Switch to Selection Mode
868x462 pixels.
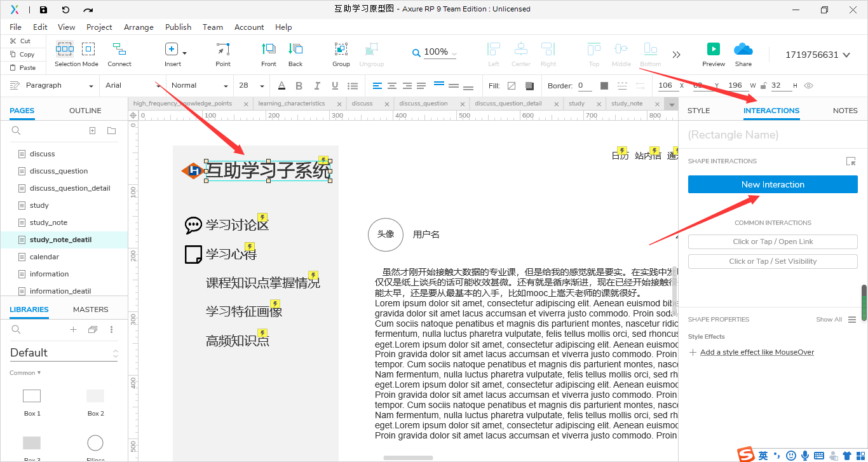(64, 51)
